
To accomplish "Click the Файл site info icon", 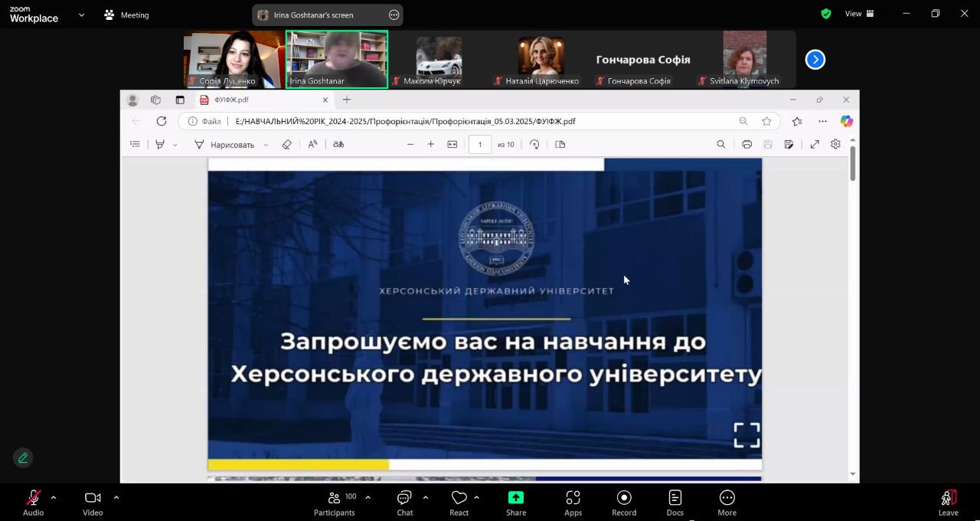I will click(193, 121).
